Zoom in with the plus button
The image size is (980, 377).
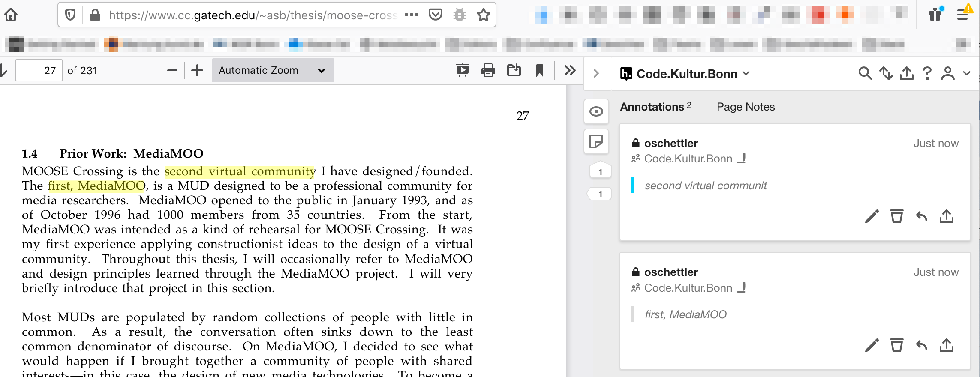pyautogui.click(x=197, y=70)
